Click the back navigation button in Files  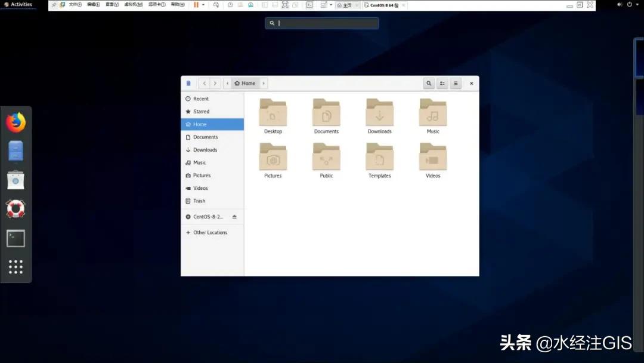click(204, 83)
